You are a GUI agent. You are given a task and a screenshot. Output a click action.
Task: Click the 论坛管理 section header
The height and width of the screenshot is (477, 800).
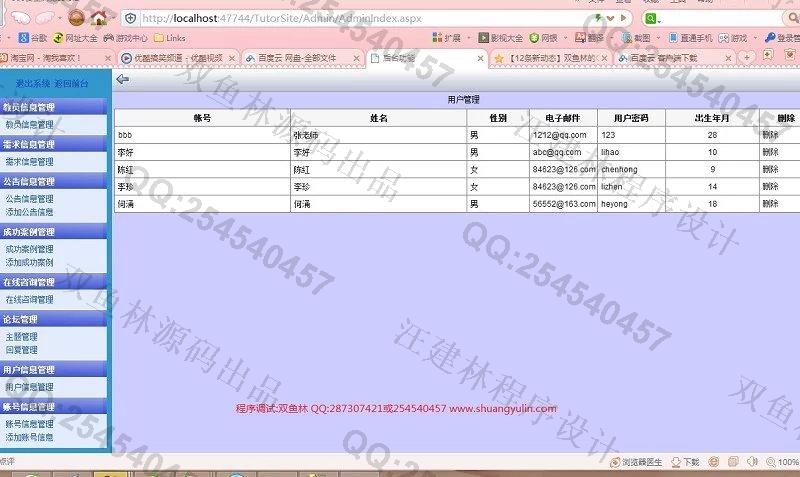(x=54, y=319)
